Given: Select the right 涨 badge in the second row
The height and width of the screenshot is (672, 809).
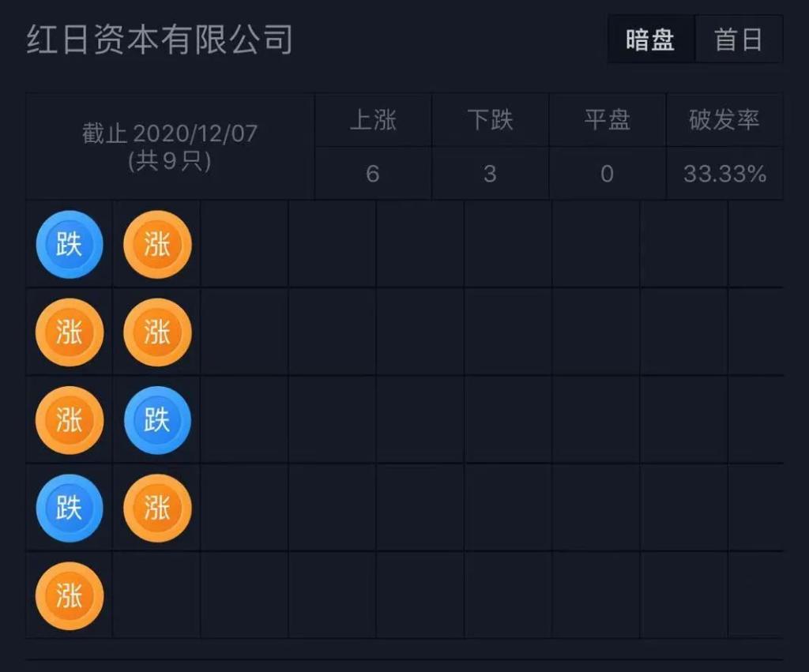Looking at the screenshot, I should [x=157, y=332].
